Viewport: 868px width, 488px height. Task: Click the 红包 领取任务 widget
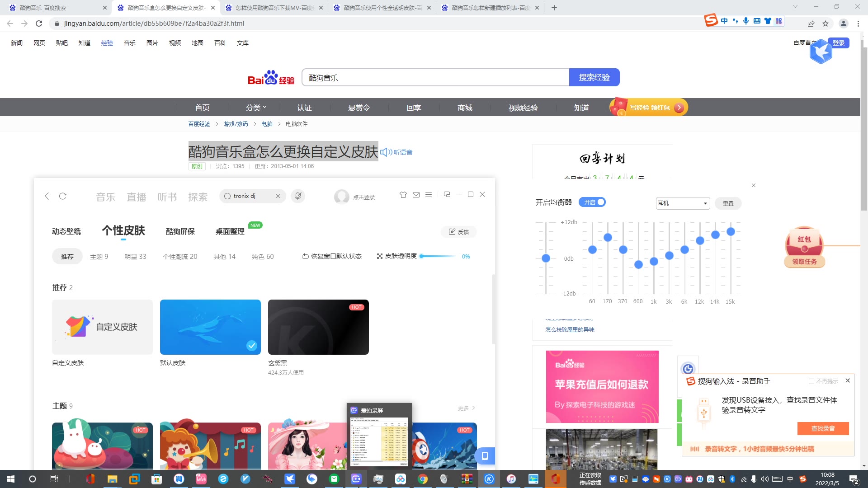coord(804,247)
